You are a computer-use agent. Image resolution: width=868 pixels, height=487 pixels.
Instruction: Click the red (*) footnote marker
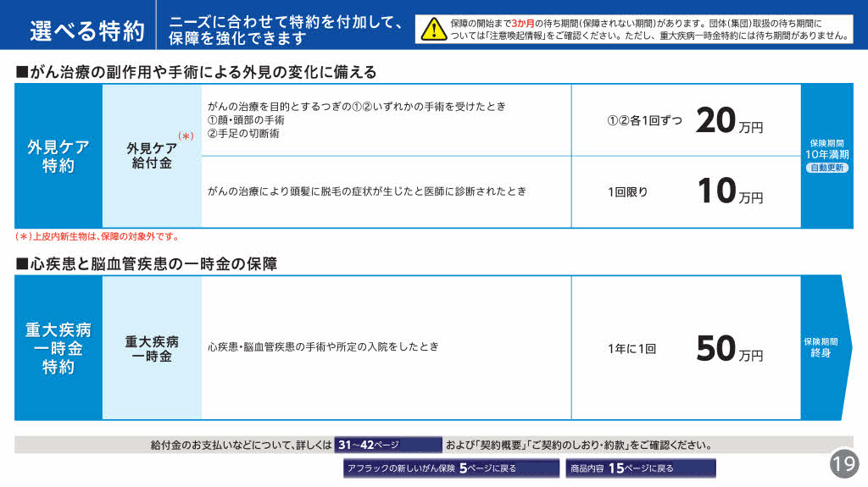click(186, 136)
